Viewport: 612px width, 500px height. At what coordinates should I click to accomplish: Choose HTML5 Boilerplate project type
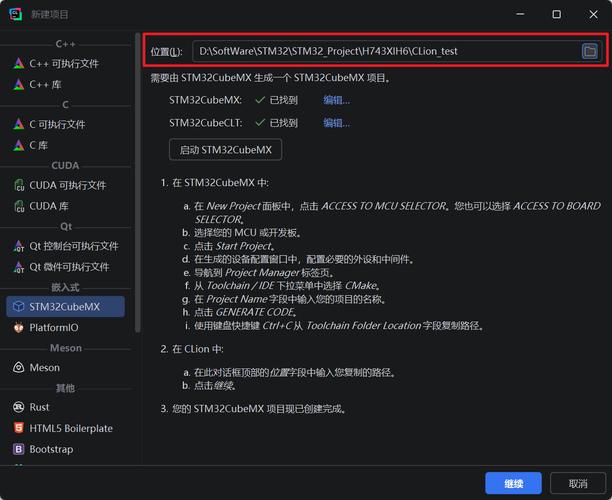66,428
